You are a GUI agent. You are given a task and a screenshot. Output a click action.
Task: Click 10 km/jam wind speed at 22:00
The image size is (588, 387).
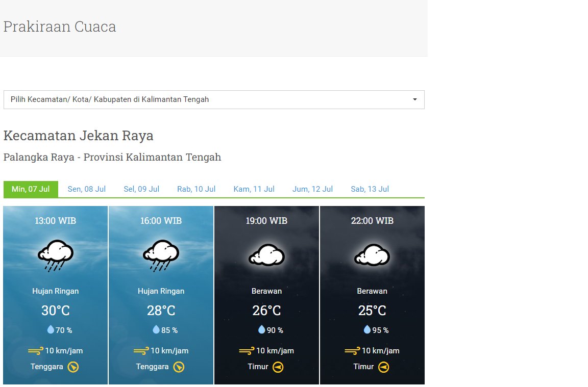[381, 351]
